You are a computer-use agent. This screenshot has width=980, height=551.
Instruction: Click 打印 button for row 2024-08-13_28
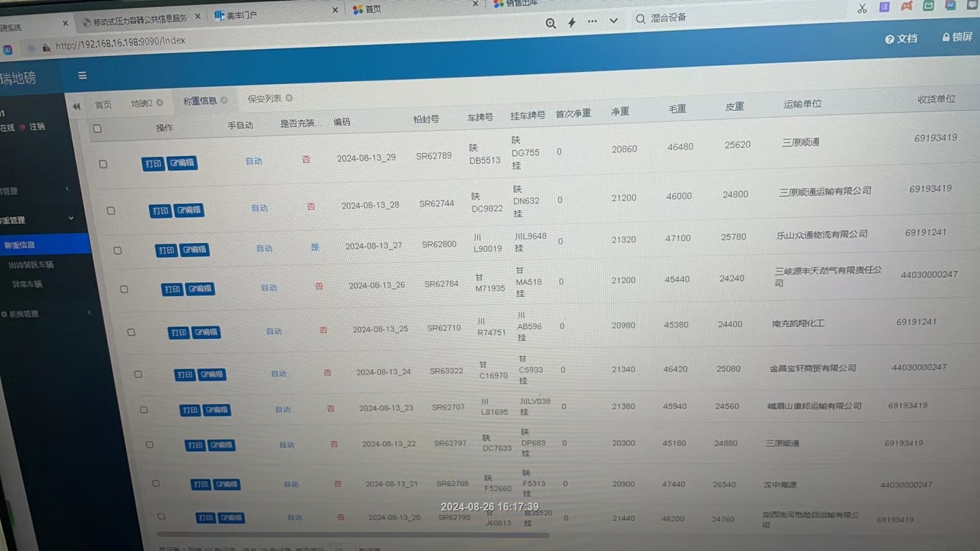(160, 211)
